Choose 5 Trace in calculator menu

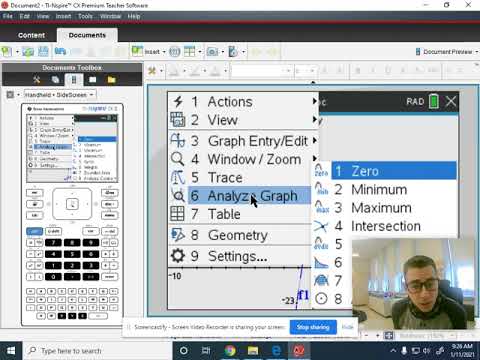tap(240, 177)
